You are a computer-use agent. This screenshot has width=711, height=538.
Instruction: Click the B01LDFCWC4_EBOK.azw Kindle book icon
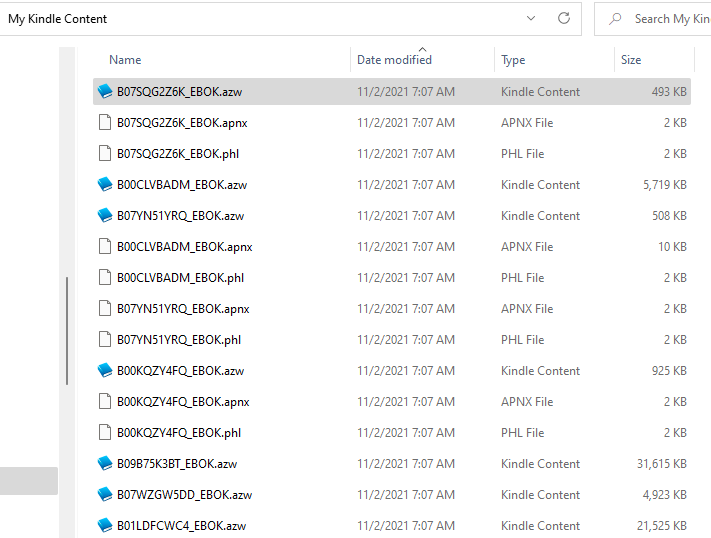pos(105,526)
